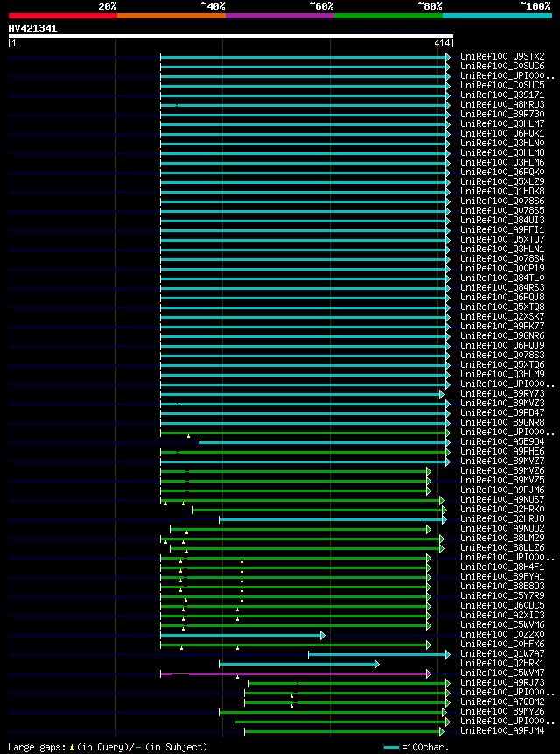Select label UniRef100_A9PK77
560x754 pixels.
point(502,326)
